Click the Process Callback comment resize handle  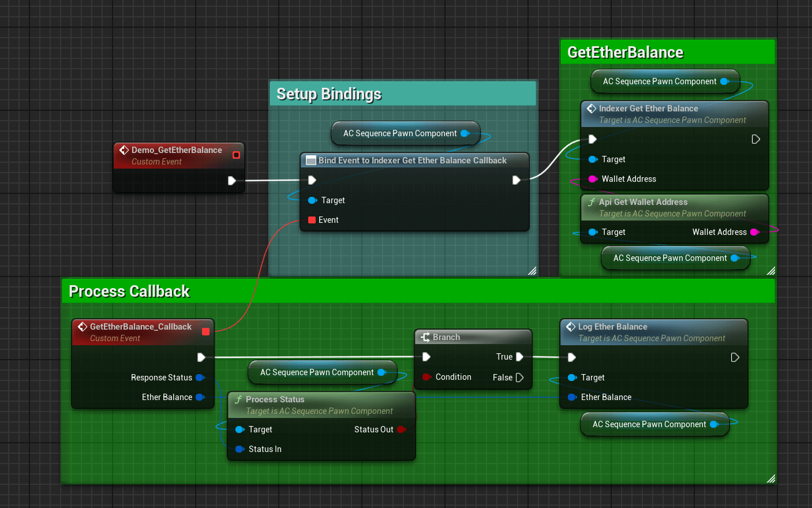point(771,479)
